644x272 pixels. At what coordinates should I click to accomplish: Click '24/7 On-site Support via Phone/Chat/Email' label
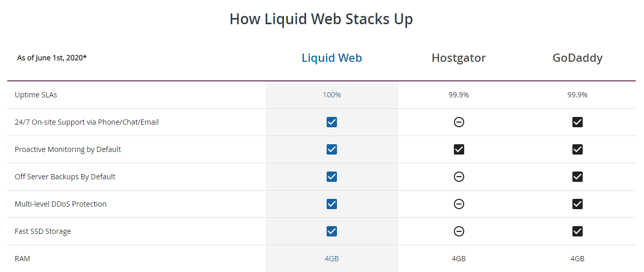[87, 122]
